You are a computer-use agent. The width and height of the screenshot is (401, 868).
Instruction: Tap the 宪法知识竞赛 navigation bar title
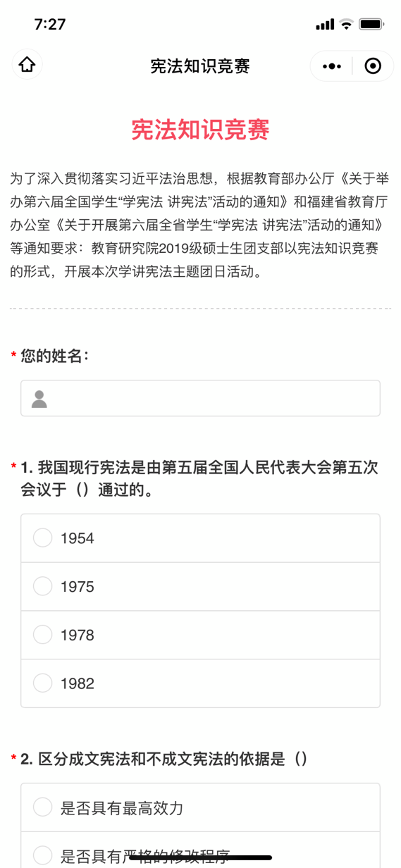click(x=200, y=66)
